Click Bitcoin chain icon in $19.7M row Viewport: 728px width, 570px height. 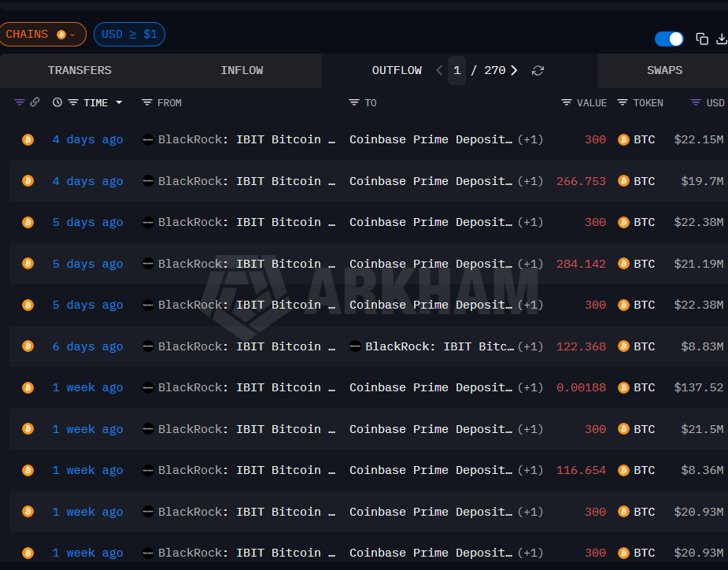[28, 181]
